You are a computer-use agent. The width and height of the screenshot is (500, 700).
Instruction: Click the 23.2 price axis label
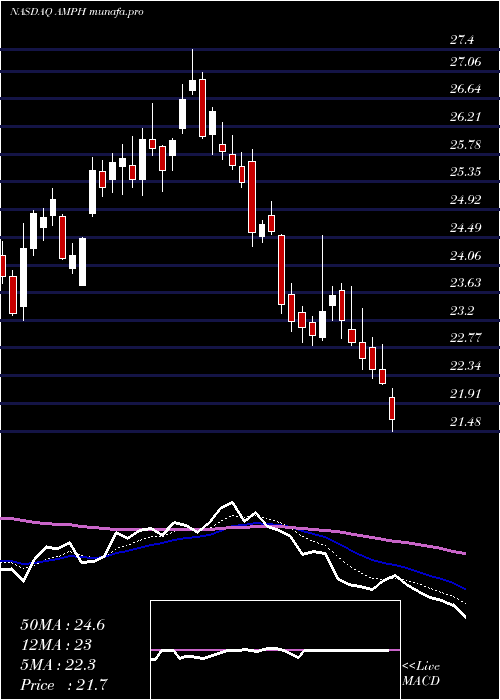[x=462, y=311]
